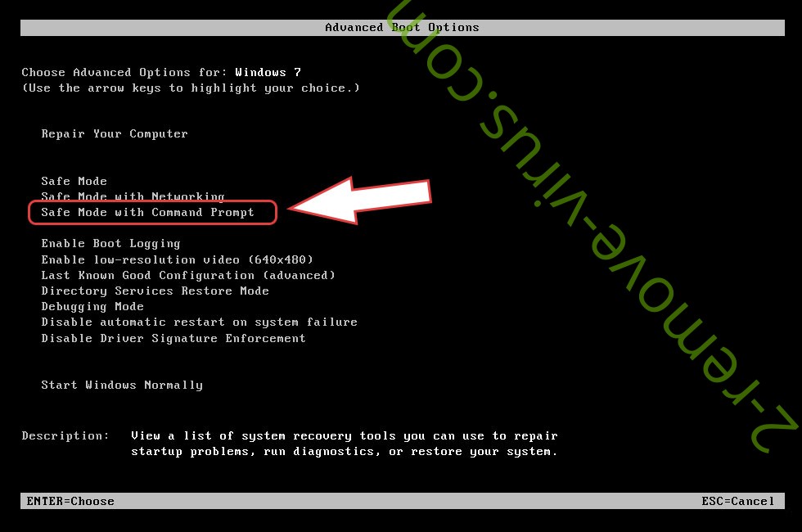The image size is (802, 532).
Task: Click the arrow keys instruction line
Action: [x=191, y=88]
